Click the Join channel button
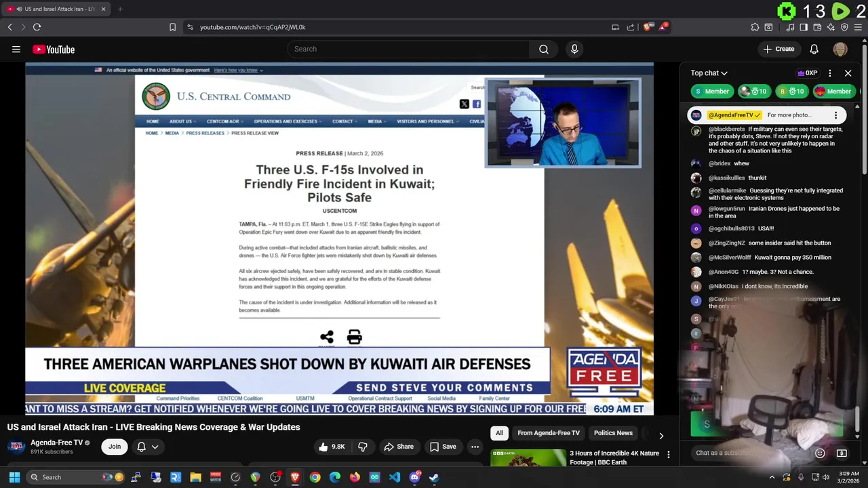This screenshot has height=488, width=868. coord(115,447)
